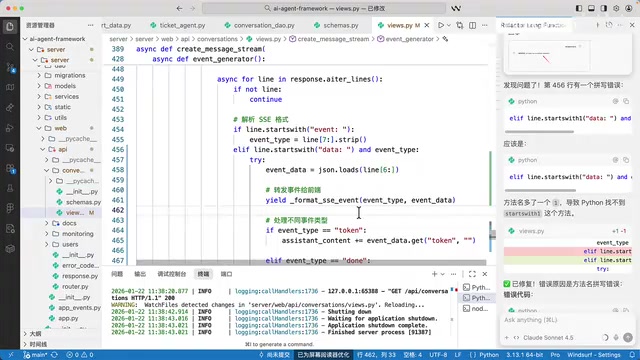640x360 pixels.
Task: Open the Extensions view with badge
Action: click(x=10, y=168)
